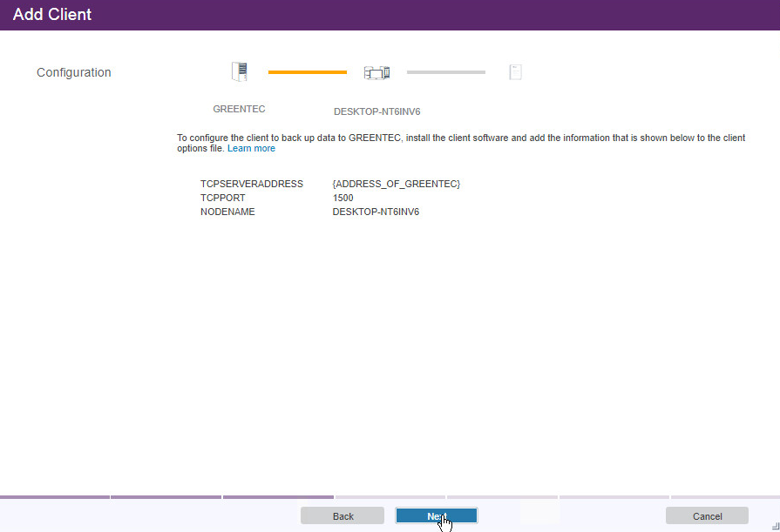Click the gray pending progress line
This screenshot has height=532, width=780.
pos(445,72)
